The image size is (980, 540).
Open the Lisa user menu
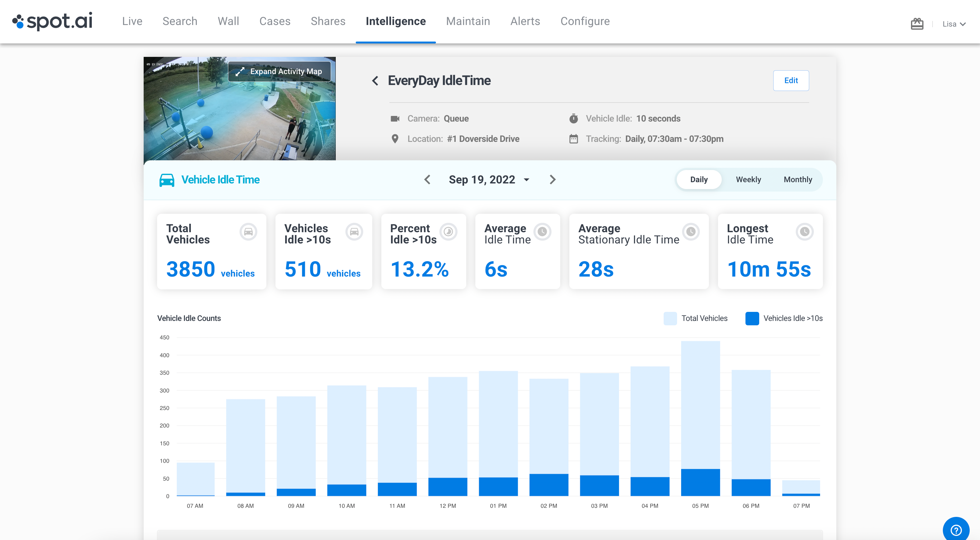(954, 24)
